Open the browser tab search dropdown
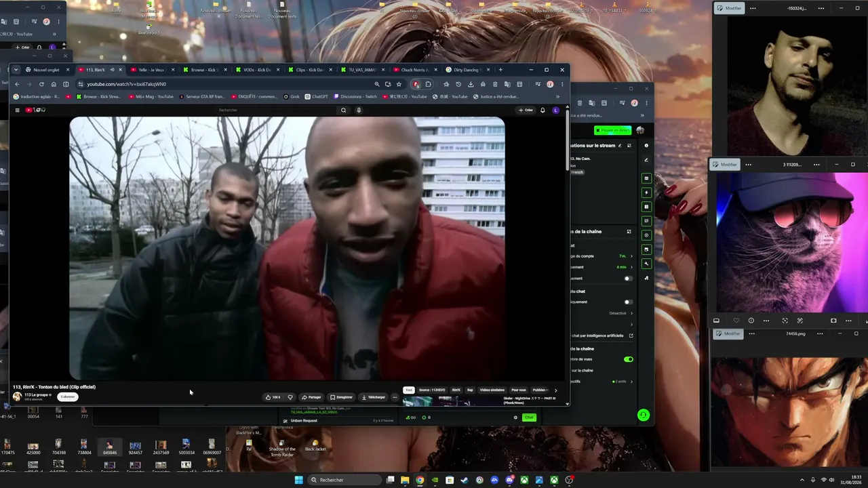868x488 pixels. [16, 70]
